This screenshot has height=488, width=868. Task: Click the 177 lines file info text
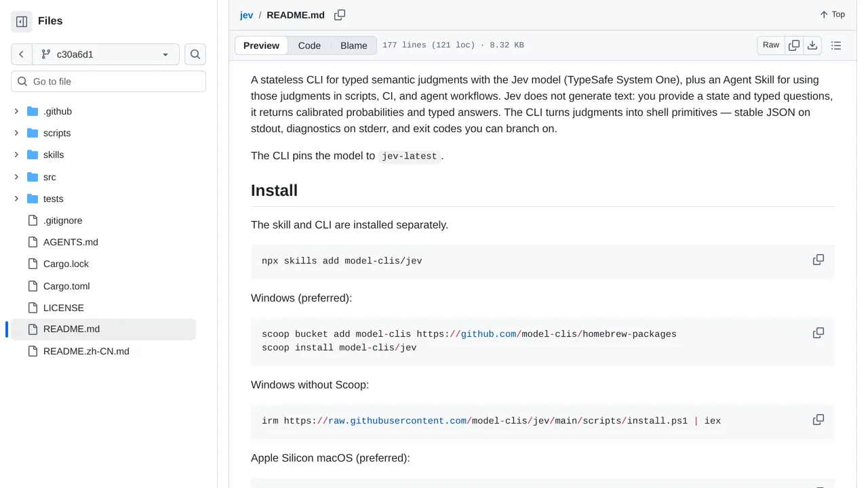[453, 45]
